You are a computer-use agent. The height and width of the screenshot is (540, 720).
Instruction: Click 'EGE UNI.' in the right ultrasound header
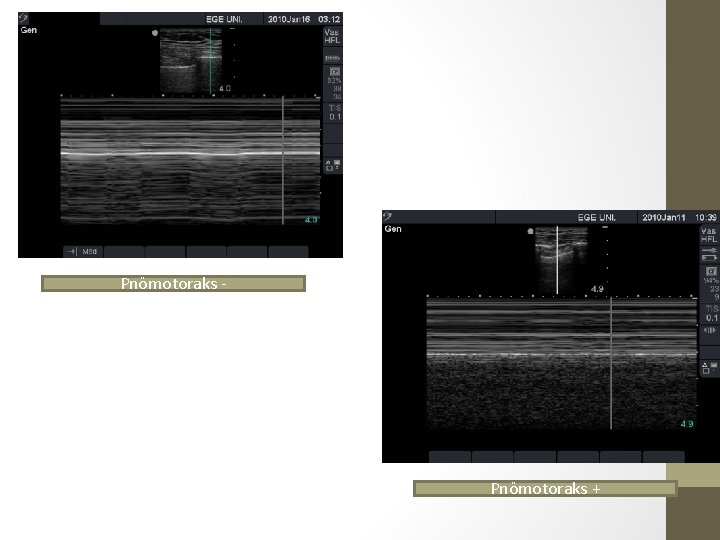(x=596, y=217)
